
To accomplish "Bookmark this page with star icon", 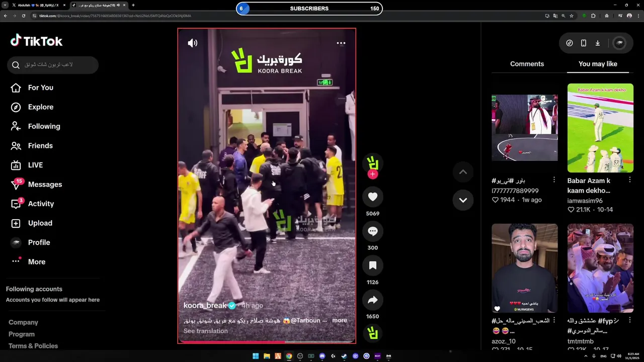I will [572, 16].
